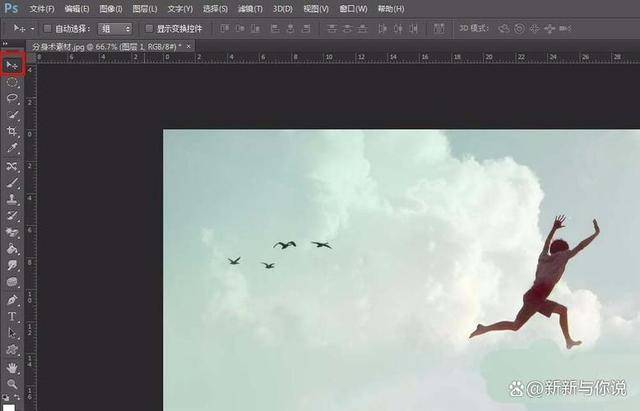This screenshot has height=411, width=640.
Task: Enable the 自动选择 (Auto-Select) checkbox
Action: point(47,28)
